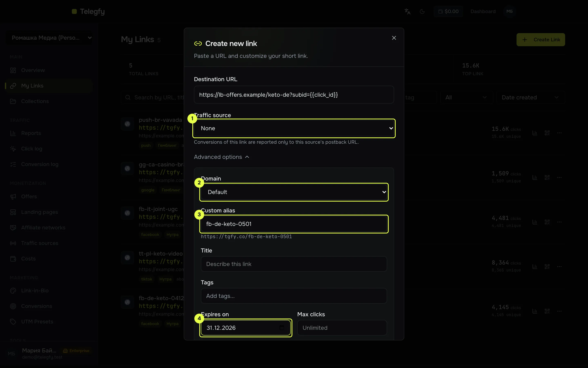The image size is (588, 368).
Task: Click the Destination URL field
Action: 294,95
